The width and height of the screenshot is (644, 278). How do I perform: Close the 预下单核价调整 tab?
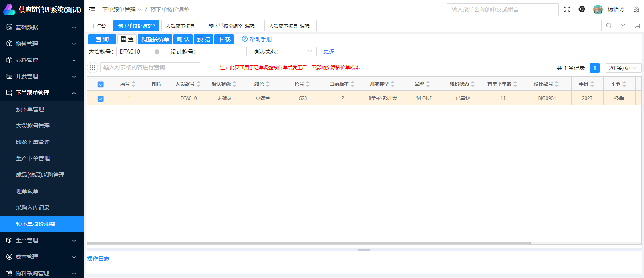pos(154,25)
